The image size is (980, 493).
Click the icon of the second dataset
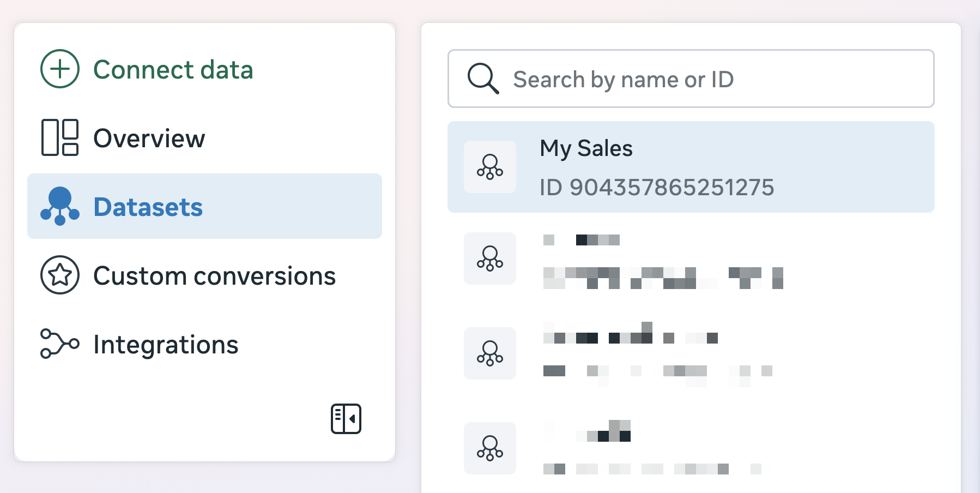pos(490,258)
